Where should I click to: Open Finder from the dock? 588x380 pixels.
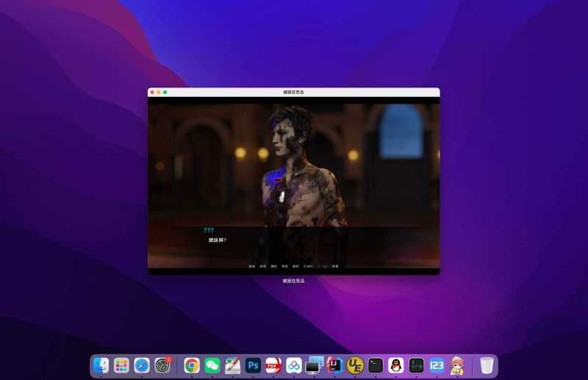point(101,365)
